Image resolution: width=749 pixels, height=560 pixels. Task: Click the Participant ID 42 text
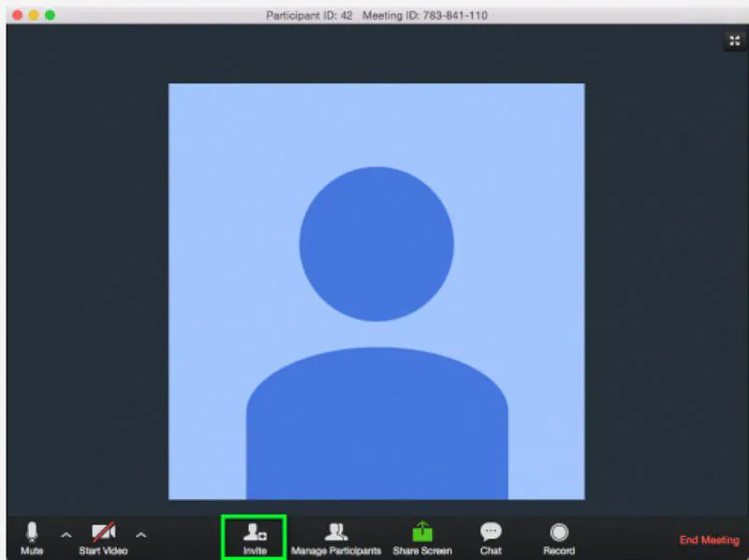pyautogui.click(x=309, y=15)
